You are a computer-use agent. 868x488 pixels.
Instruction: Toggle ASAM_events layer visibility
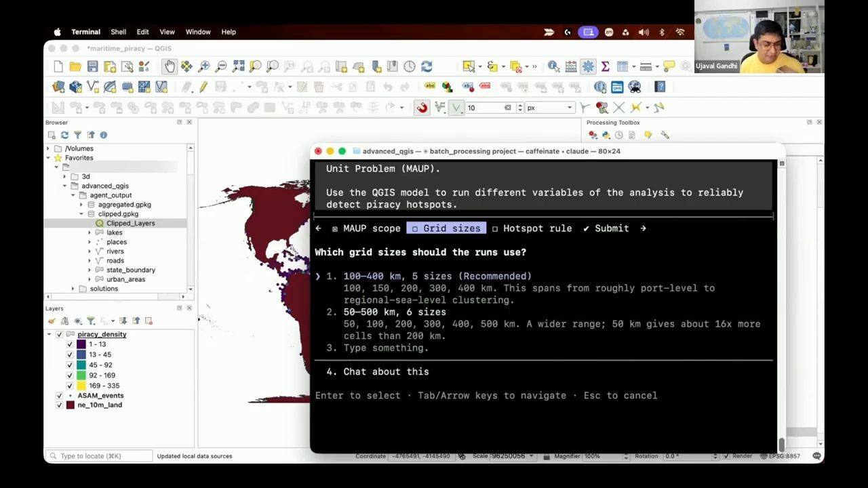pos(59,395)
